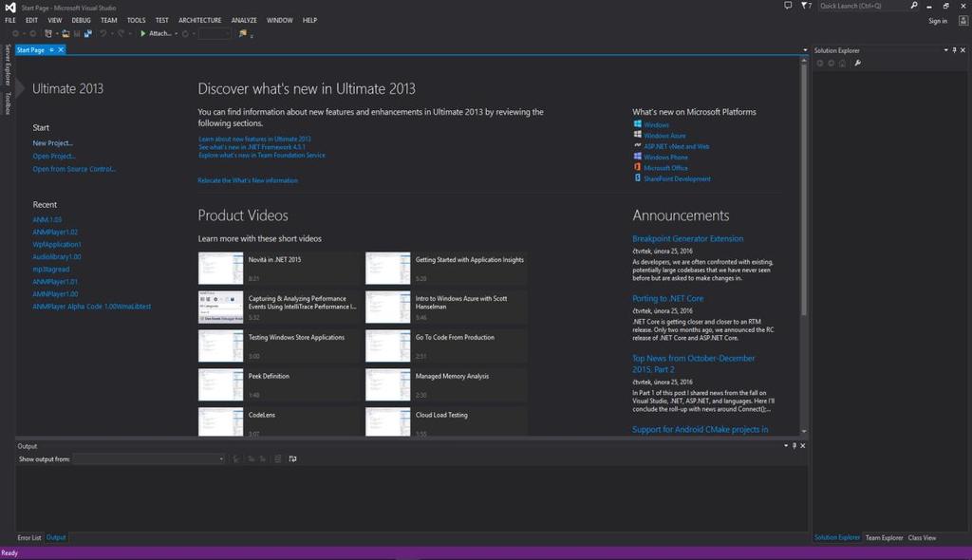Pin the Output panel with auto-hide icon
The height and width of the screenshot is (560, 972).
[794, 446]
